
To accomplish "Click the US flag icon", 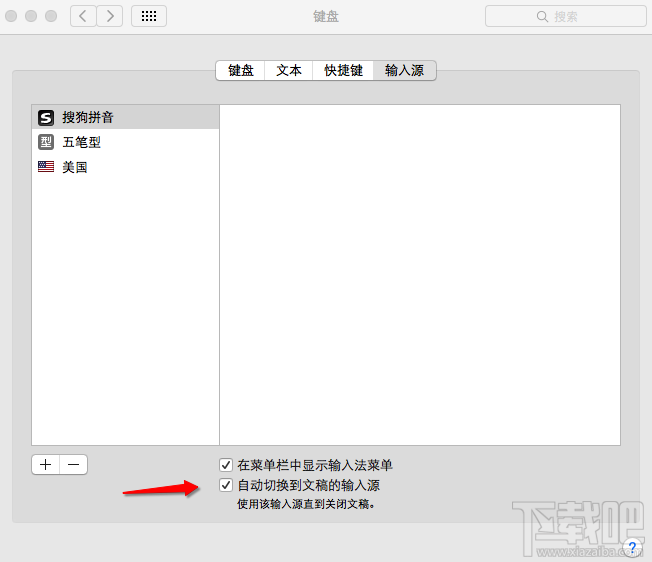I will (46, 167).
